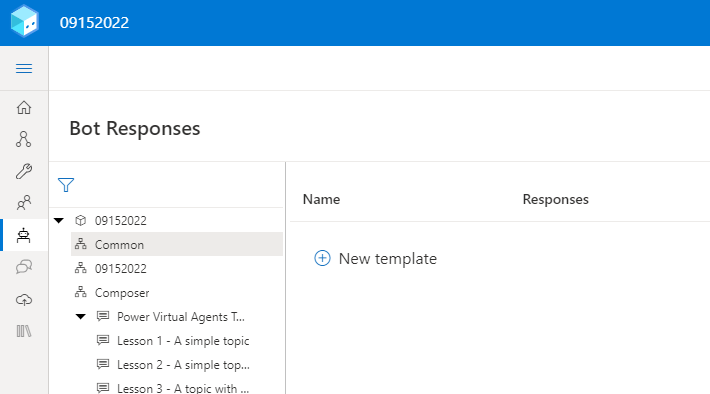Open the Create dialogs flow icon
This screenshot has width=710, height=394.
coord(24,139)
